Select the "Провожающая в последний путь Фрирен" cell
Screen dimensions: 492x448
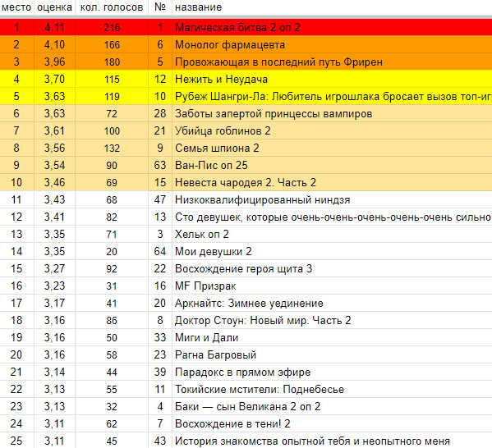point(332,62)
